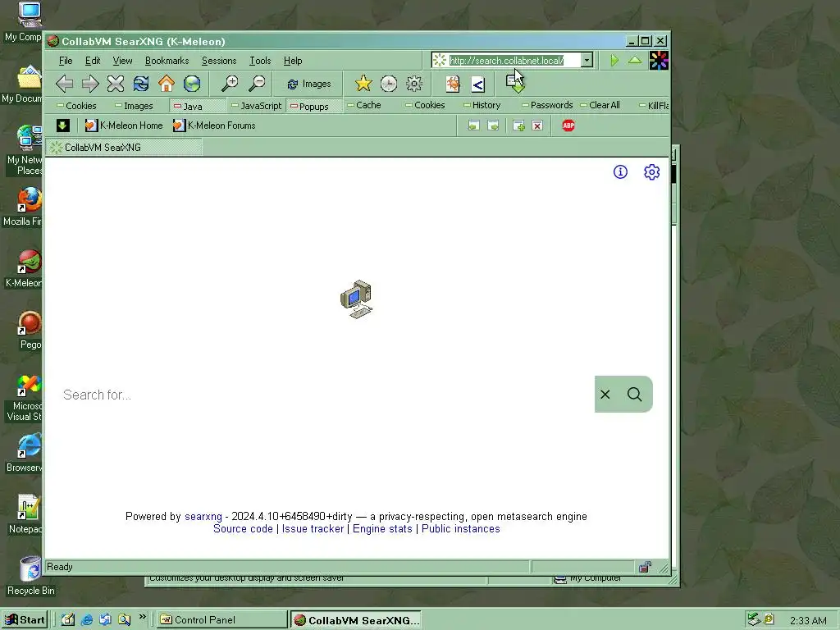This screenshot has height=630, width=840.
Task: Open the K-Meleon Home bookmark
Action: pyautogui.click(x=124, y=126)
